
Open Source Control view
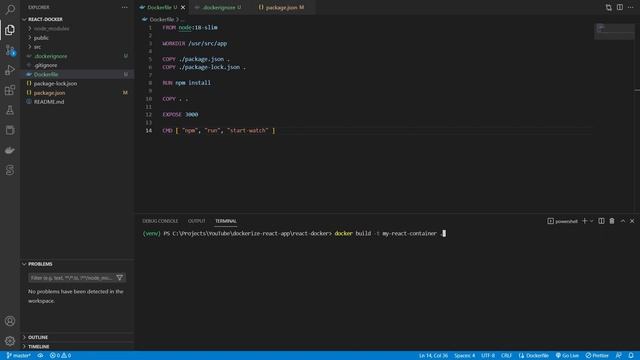10,50
